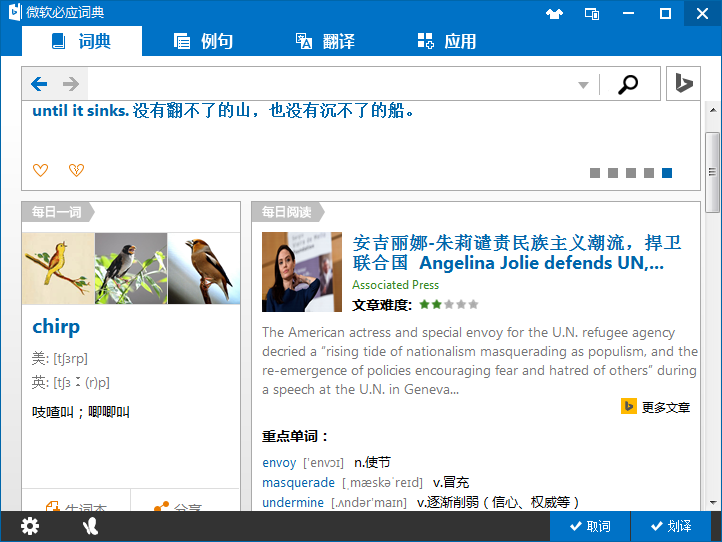Switch to the 翻译 tab
Image resolution: width=722 pixels, height=542 pixels.
point(325,41)
